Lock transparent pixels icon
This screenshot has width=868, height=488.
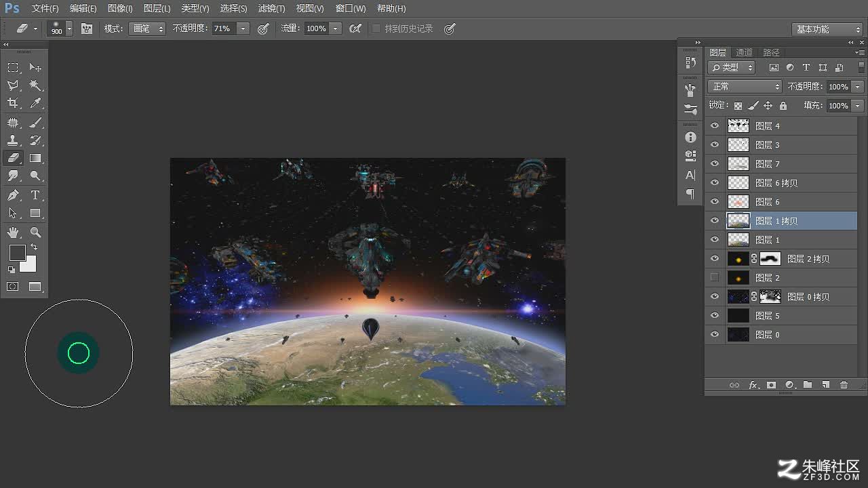click(738, 106)
